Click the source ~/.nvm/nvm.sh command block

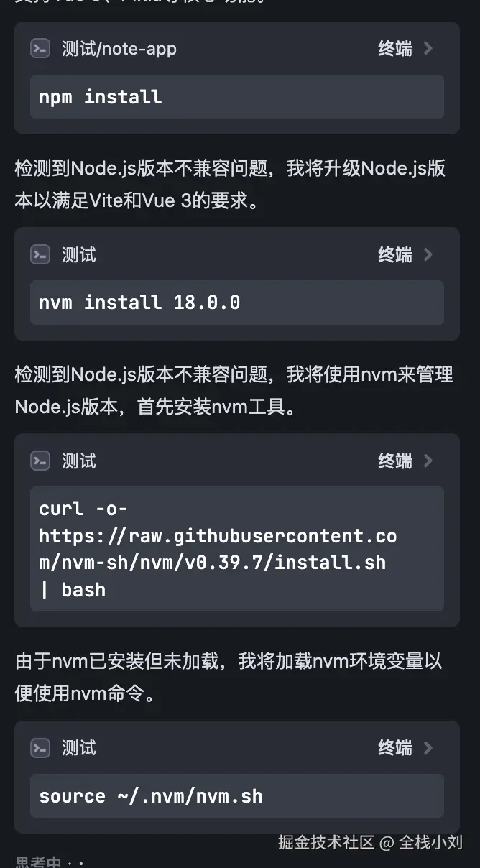point(237,795)
